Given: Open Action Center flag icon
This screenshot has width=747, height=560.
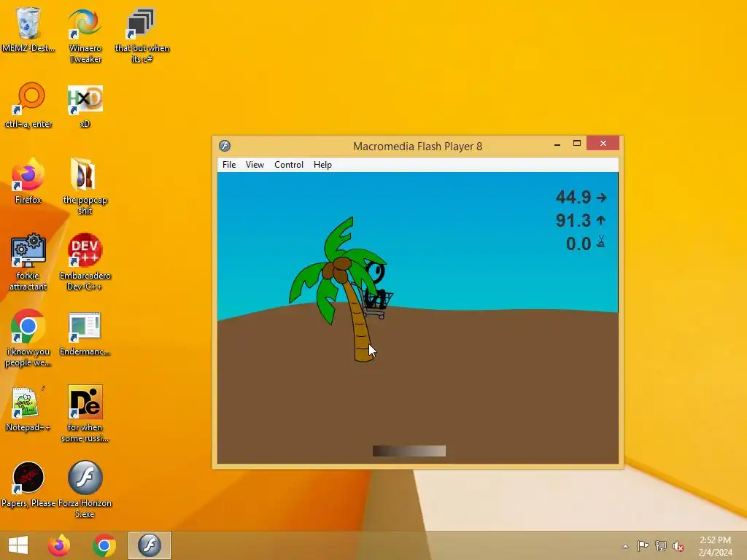Looking at the screenshot, I should pos(643,546).
